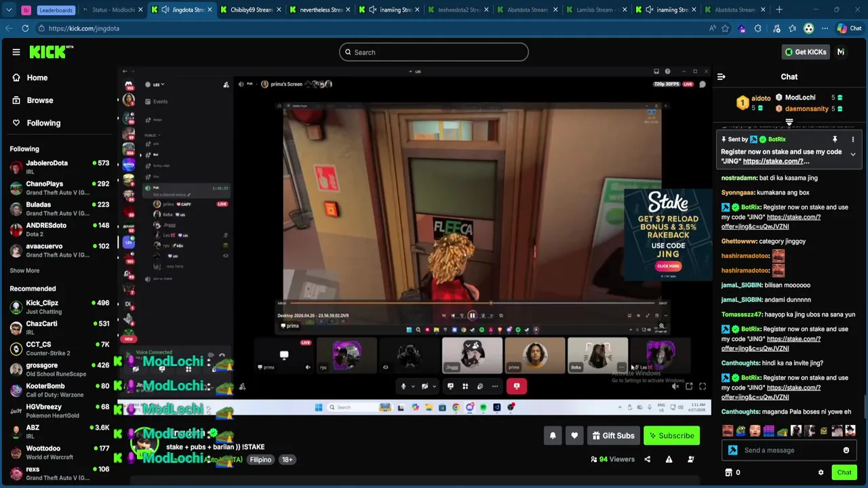This screenshot has width=868, height=488.
Task: Open Leaderboards browser tab
Action: [56, 9]
